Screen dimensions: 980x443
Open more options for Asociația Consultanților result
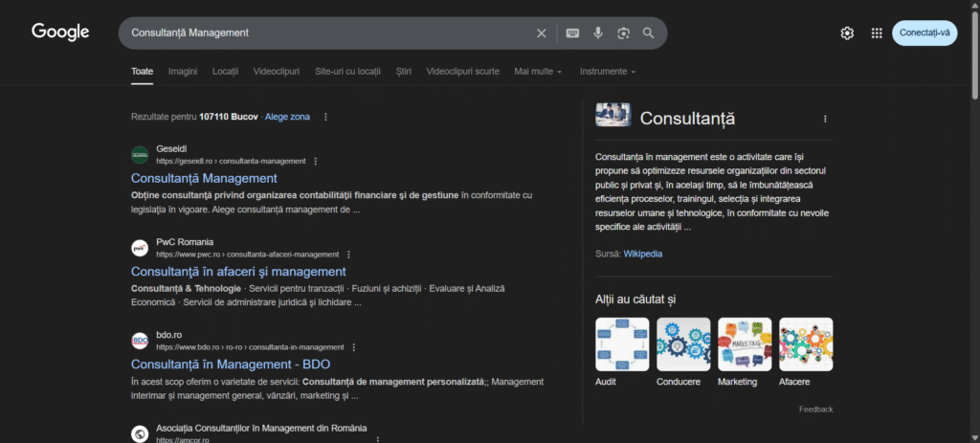click(377, 440)
